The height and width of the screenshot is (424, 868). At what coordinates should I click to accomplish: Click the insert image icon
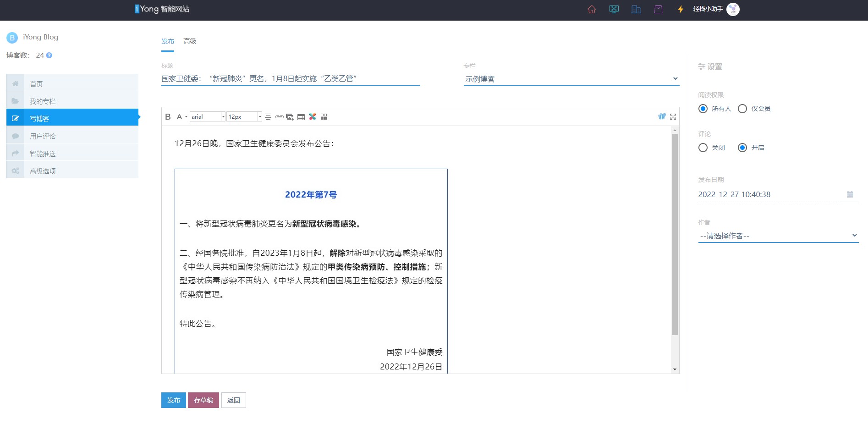point(290,117)
